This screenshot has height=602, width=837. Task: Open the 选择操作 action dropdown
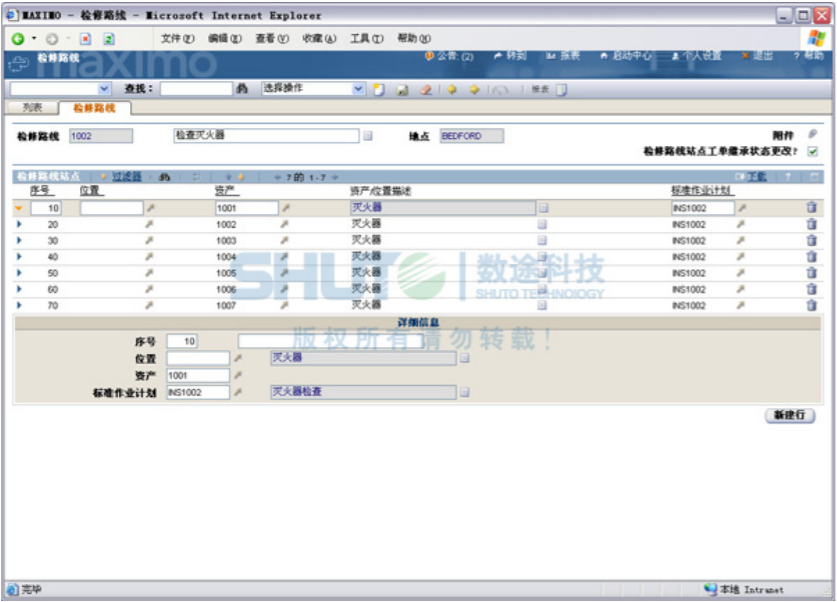358,89
